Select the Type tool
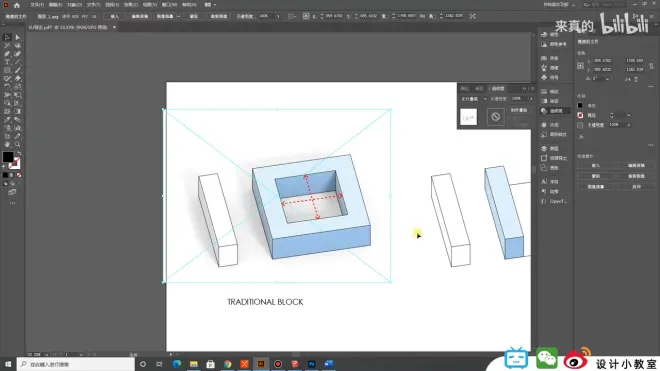 pos(7,62)
